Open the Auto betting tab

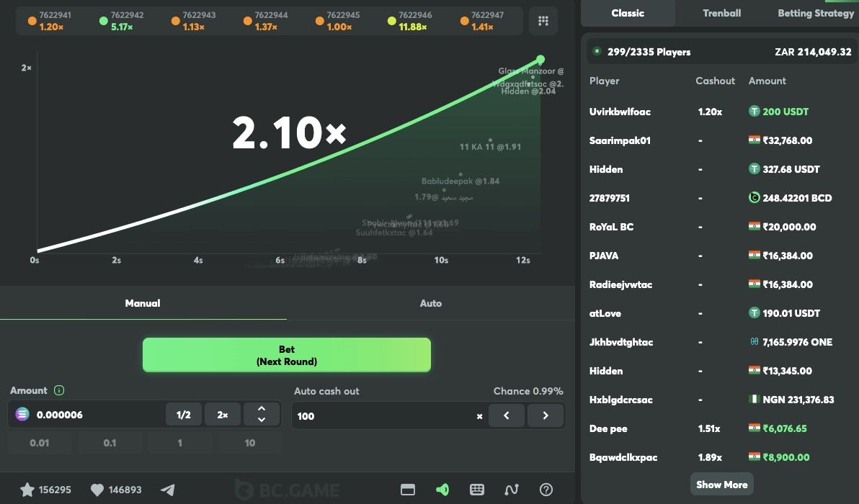click(430, 303)
